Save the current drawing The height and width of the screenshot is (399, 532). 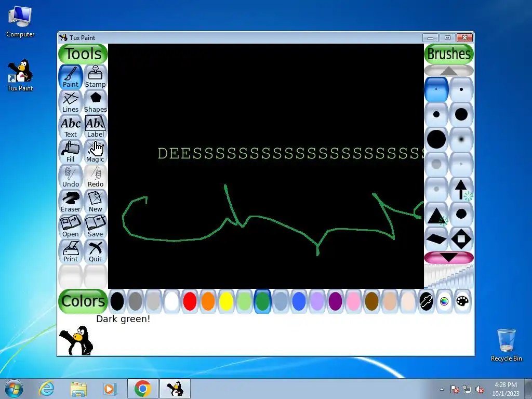(96, 227)
